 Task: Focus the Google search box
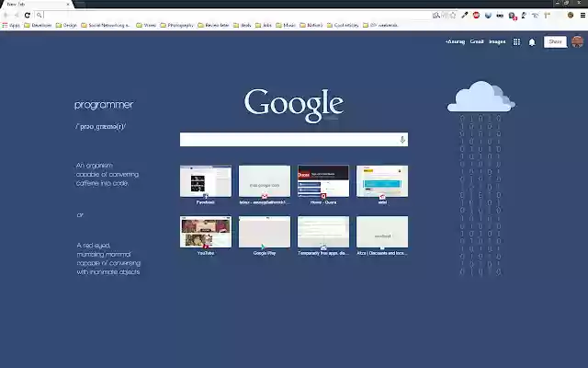294,139
